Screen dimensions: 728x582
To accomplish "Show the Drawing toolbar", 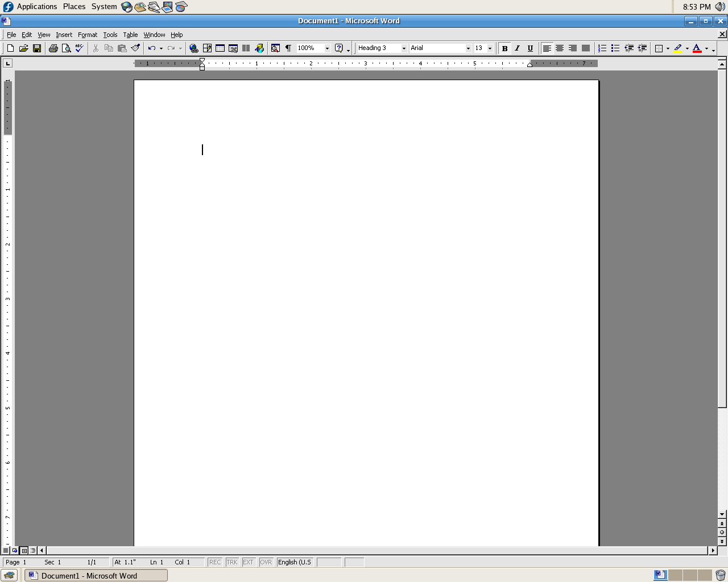I will coord(259,48).
